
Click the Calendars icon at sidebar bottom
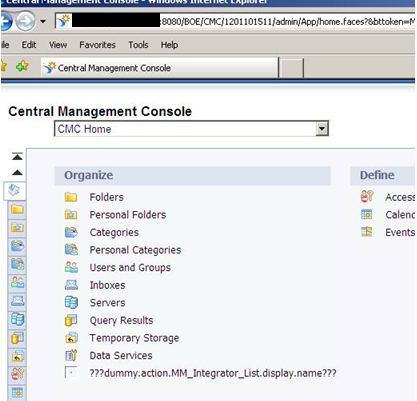click(17, 392)
